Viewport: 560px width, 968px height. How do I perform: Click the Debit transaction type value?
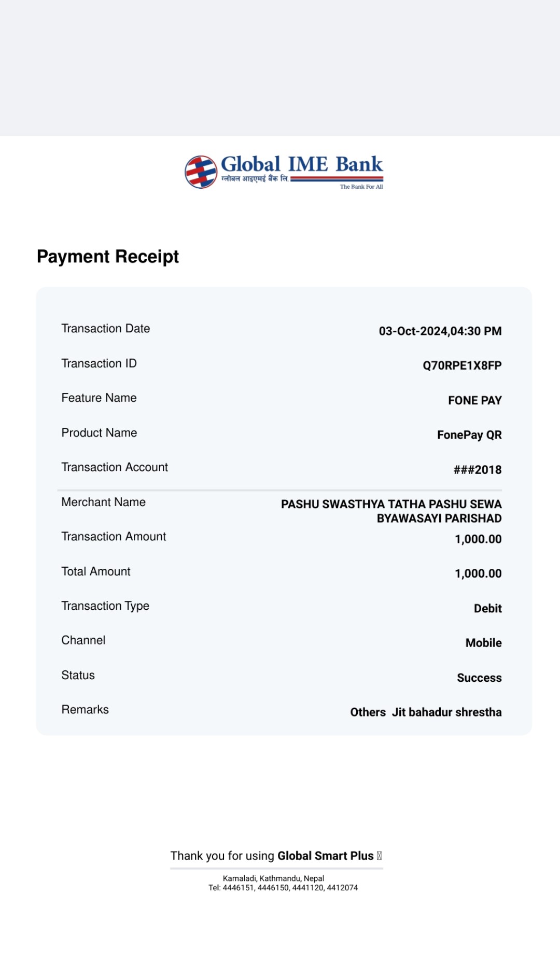click(488, 608)
